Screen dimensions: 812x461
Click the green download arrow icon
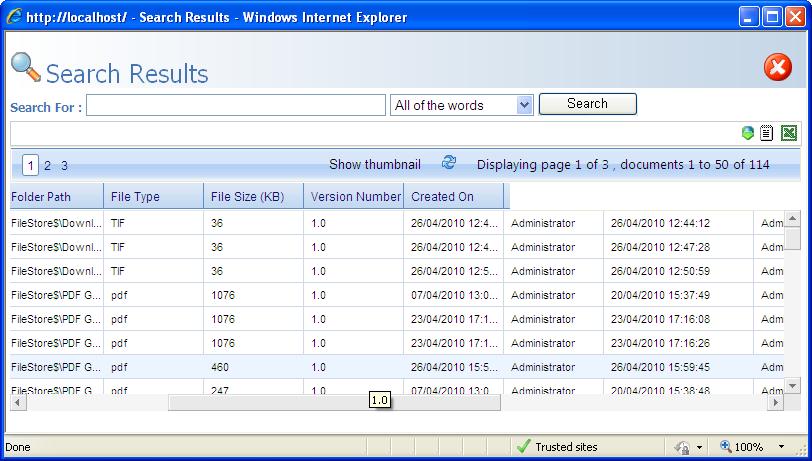[747, 133]
